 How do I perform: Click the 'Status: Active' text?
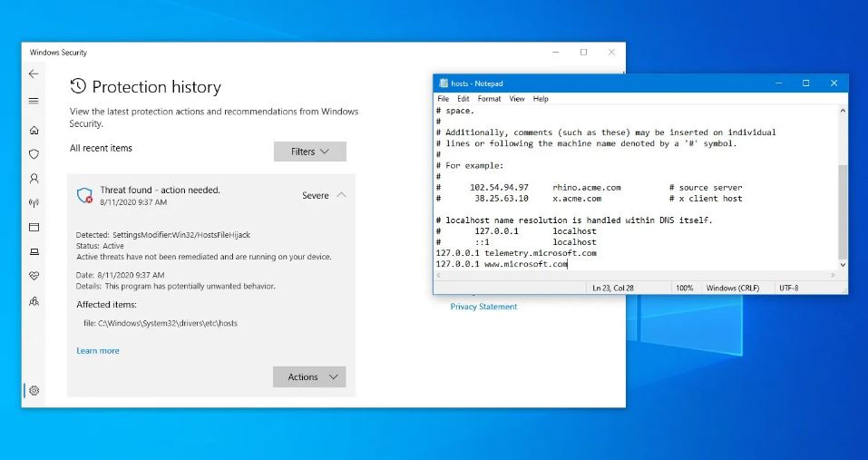pyautogui.click(x=100, y=246)
